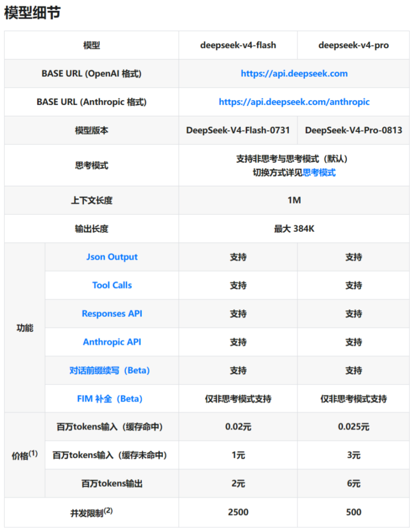The width and height of the screenshot is (415, 532).
Task: Click the 思考模式 row label
Action: 91,166
